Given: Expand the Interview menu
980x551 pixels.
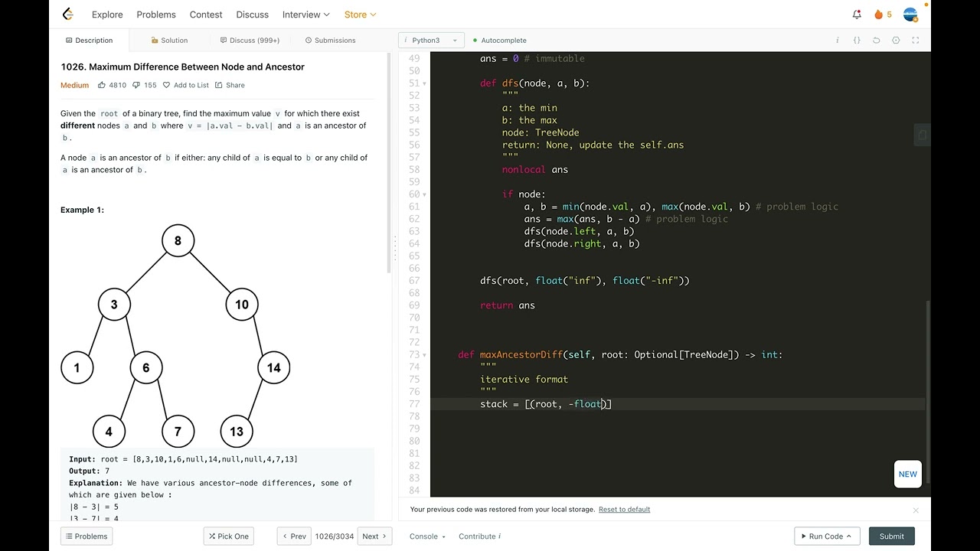Looking at the screenshot, I should pyautogui.click(x=306, y=15).
